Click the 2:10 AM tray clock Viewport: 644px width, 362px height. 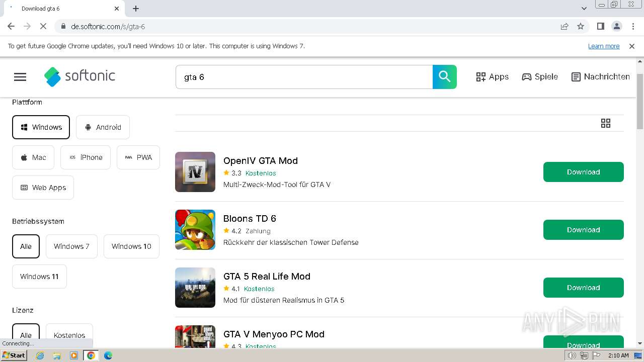pos(618,355)
